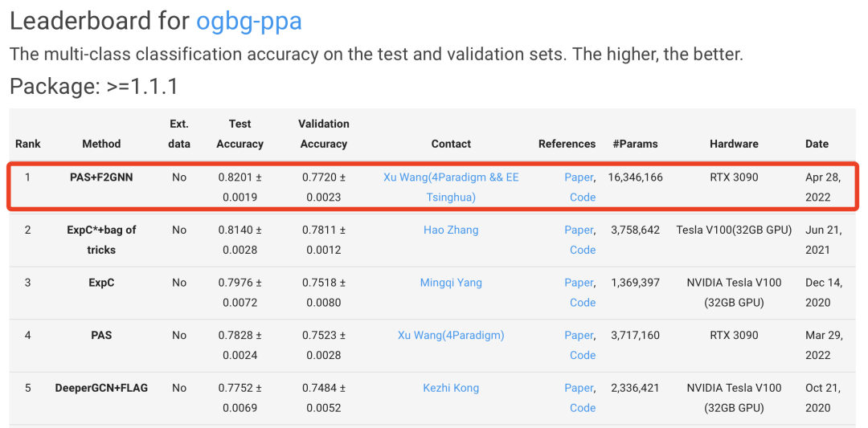Image resolution: width=868 pixels, height=428 pixels.
Task: Open the Paper reference for rank 3 ExpC
Action: [x=578, y=283]
